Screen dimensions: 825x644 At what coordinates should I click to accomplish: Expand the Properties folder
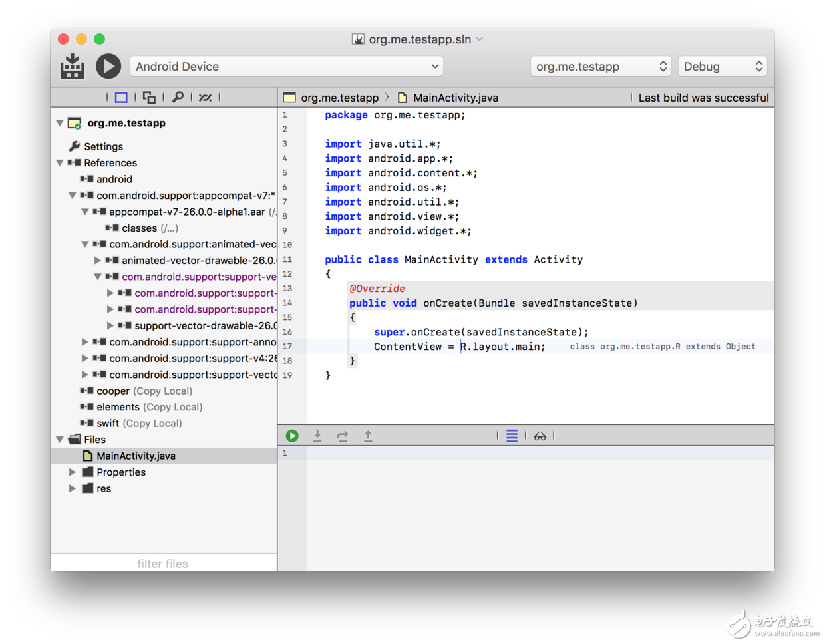click(73, 472)
